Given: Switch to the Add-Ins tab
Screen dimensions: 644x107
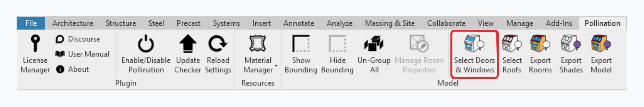Looking at the screenshot, I should (559, 23).
